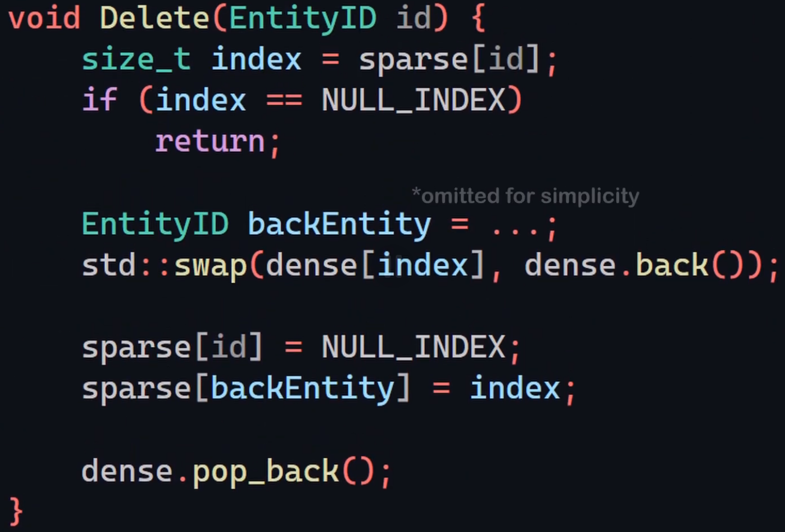Click the void return type keyword
The image size is (785, 532).
point(45,18)
